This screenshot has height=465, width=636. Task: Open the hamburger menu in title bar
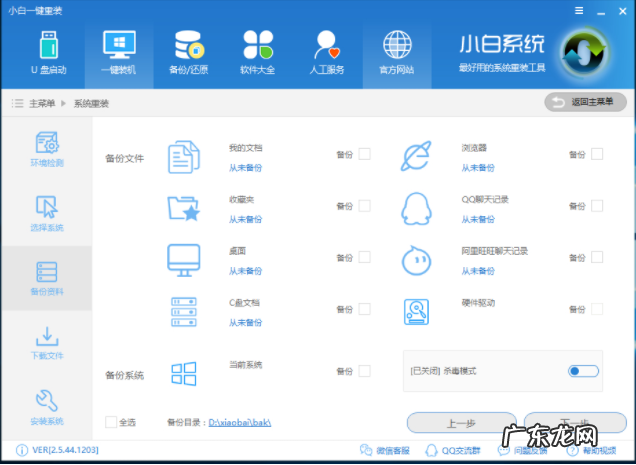tap(579, 11)
